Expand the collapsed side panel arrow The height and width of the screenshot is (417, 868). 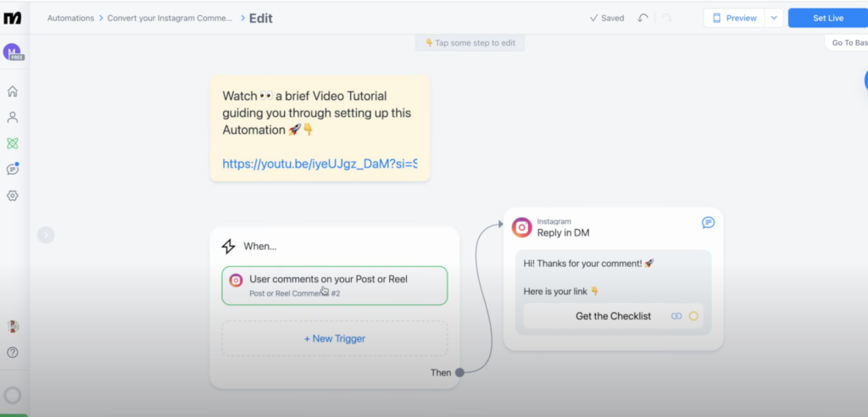tap(46, 236)
